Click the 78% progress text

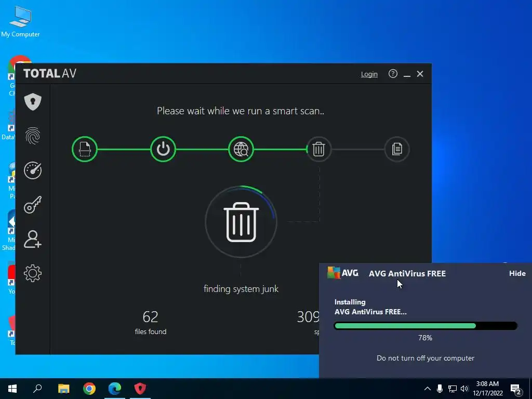425,338
